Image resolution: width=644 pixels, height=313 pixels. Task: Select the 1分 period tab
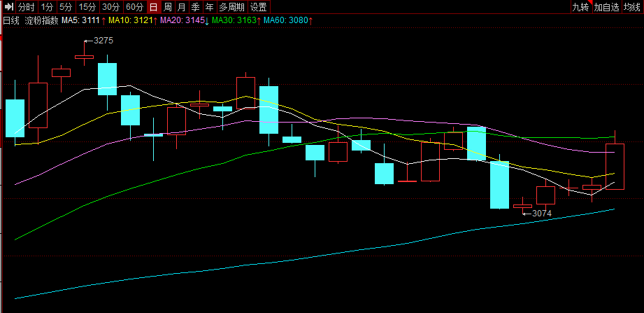click(x=48, y=6)
